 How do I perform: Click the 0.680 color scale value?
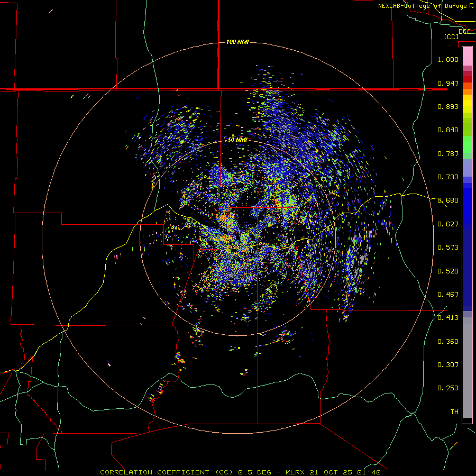pyautogui.click(x=448, y=200)
